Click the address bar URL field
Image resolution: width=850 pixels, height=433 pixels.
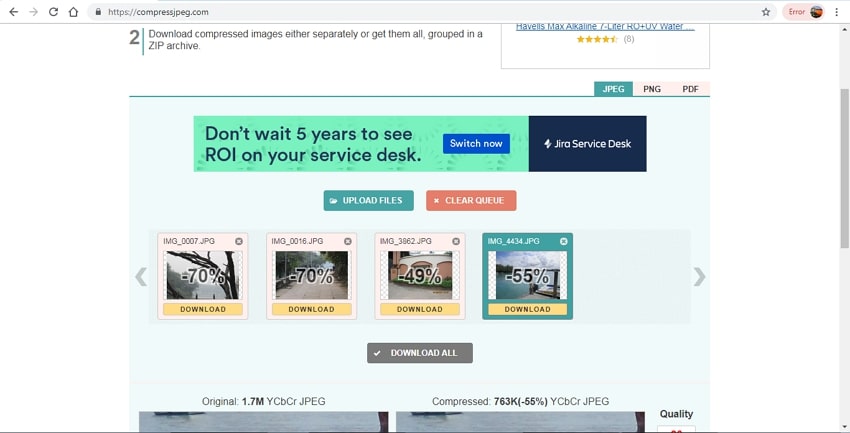[x=400, y=12]
